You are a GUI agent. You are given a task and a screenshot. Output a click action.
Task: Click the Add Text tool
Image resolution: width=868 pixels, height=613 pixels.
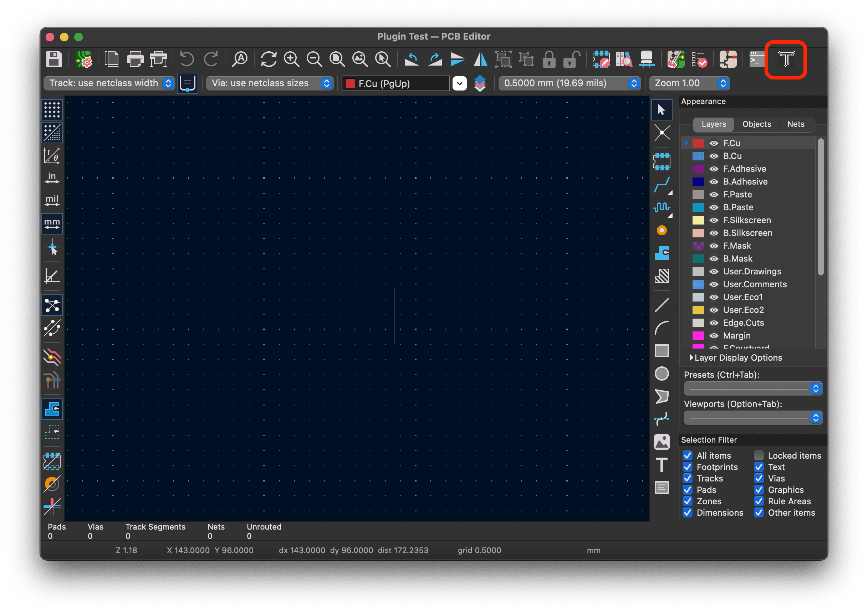coord(662,464)
